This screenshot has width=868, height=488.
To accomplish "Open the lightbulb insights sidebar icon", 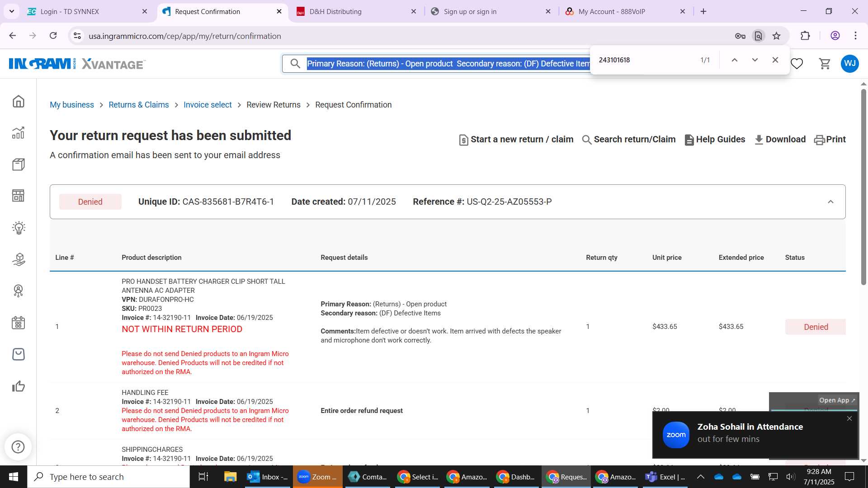I will tap(18, 227).
